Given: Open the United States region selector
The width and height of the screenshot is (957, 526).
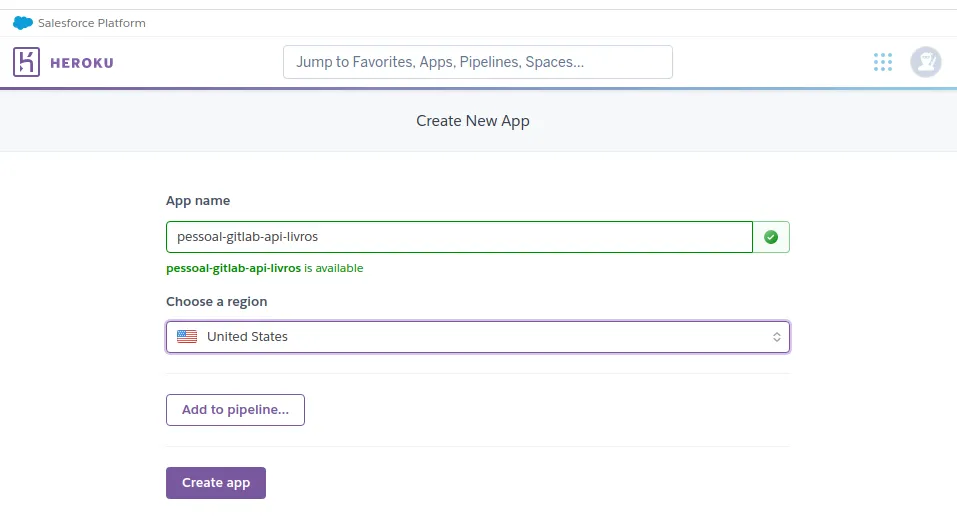Looking at the screenshot, I should tap(478, 337).
